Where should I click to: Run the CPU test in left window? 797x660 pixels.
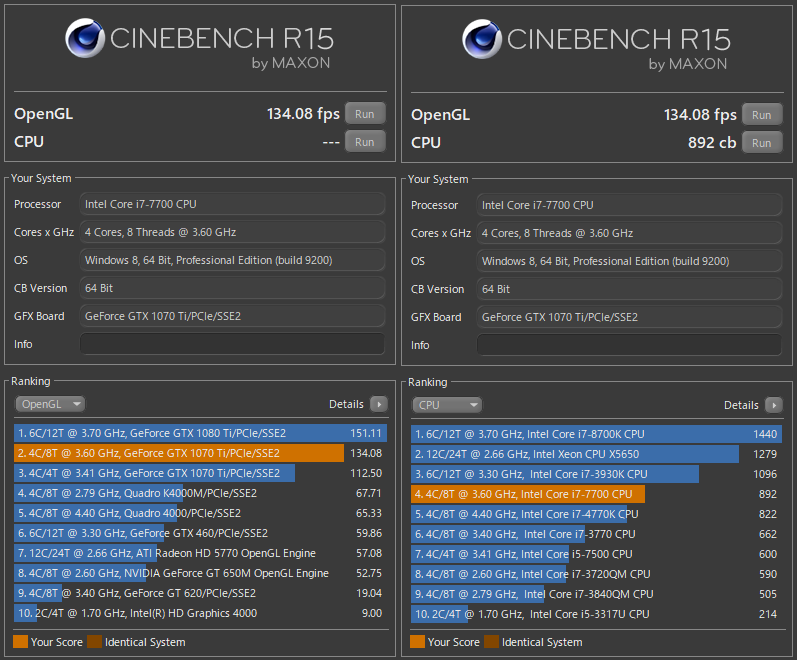tap(365, 142)
